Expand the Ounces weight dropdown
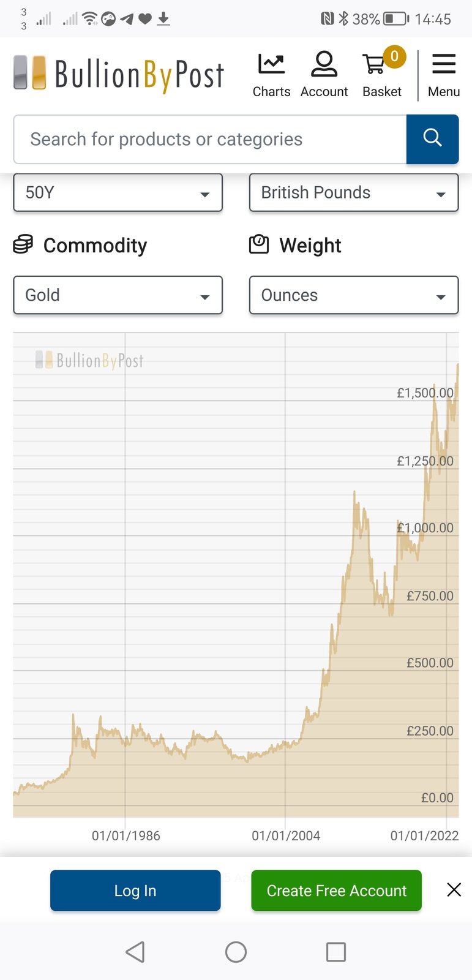This screenshot has width=472, height=980. pyautogui.click(x=354, y=295)
